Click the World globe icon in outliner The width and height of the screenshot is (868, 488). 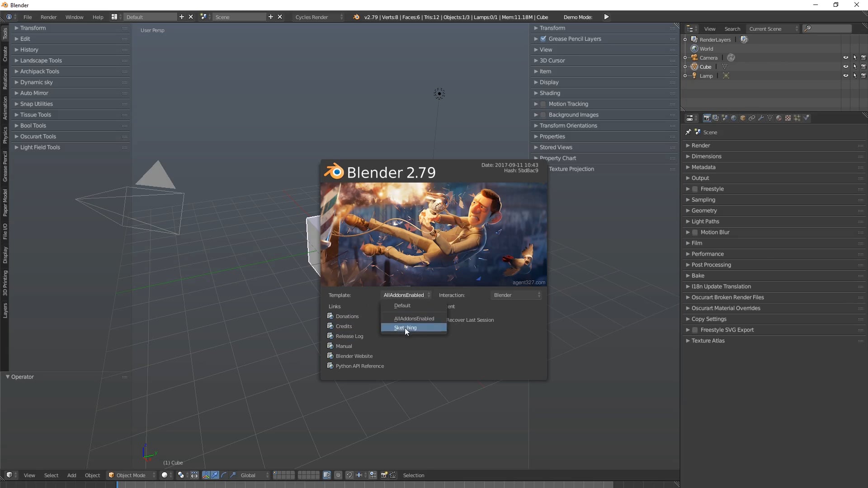(694, 48)
